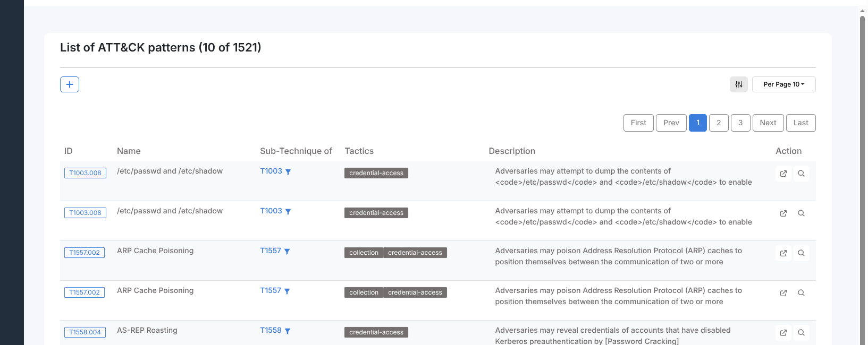Click the plus button to add pattern
868x345 pixels.
[70, 84]
